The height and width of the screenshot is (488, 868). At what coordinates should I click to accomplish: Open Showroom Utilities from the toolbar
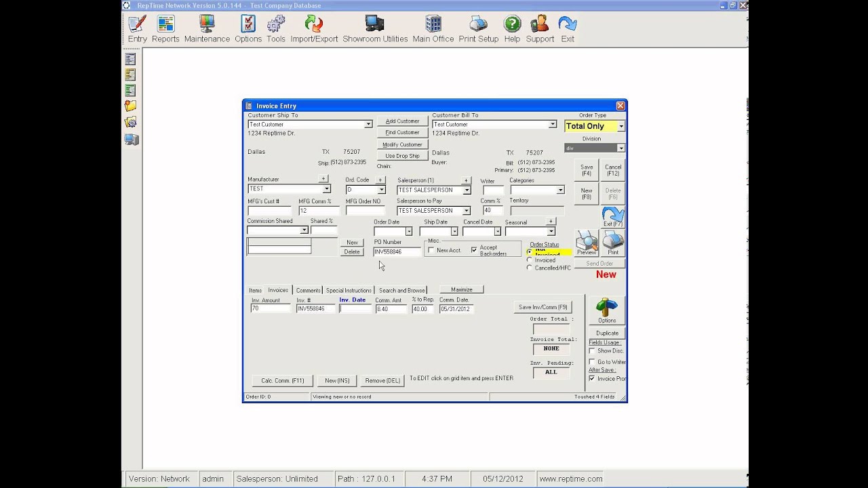click(x=375, y=29)
